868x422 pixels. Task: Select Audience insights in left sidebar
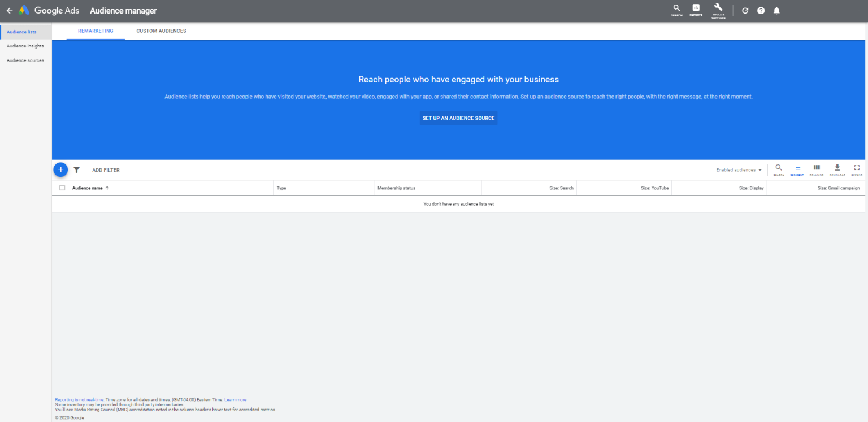[25, 46]
